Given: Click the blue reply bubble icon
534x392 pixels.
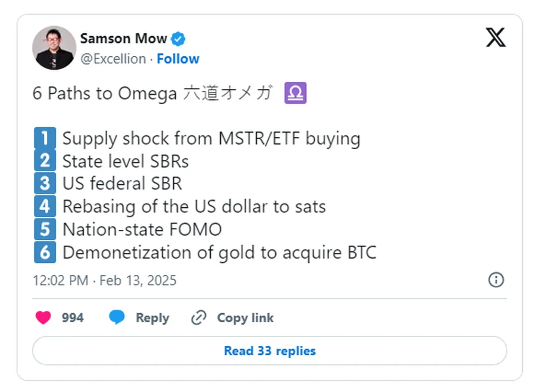Looking at the screenshot, I should 117,318.
